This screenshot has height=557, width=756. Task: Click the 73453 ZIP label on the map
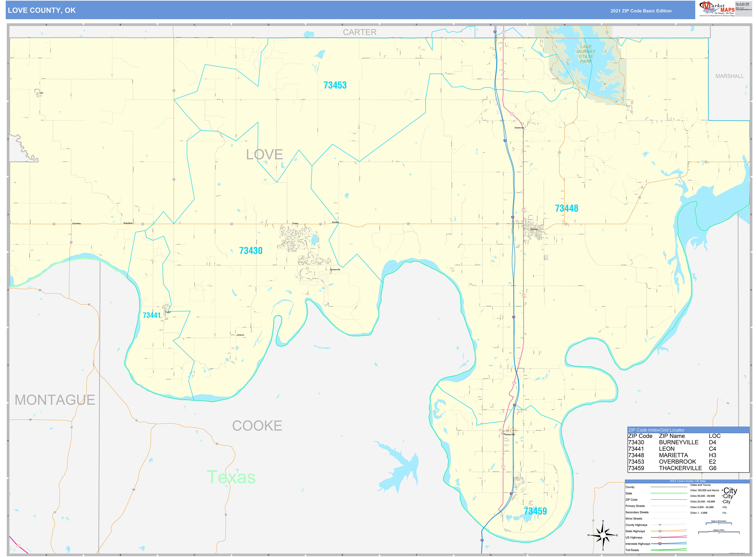pos(335,85)
